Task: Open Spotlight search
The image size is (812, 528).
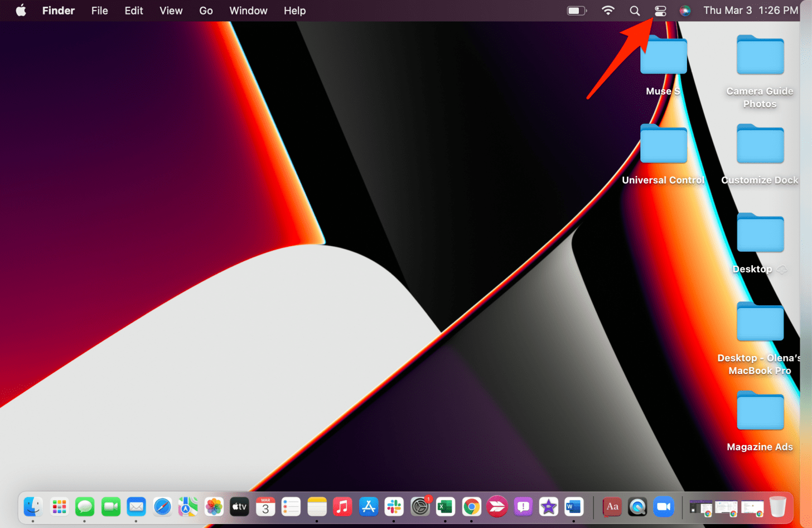Action: click(x=635, y=10)
